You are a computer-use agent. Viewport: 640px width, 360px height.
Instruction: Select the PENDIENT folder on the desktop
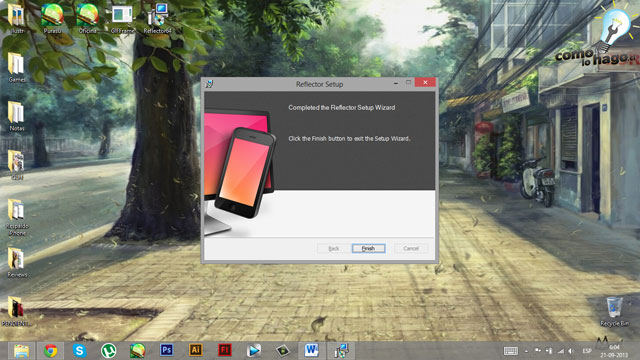click(16, 311)
